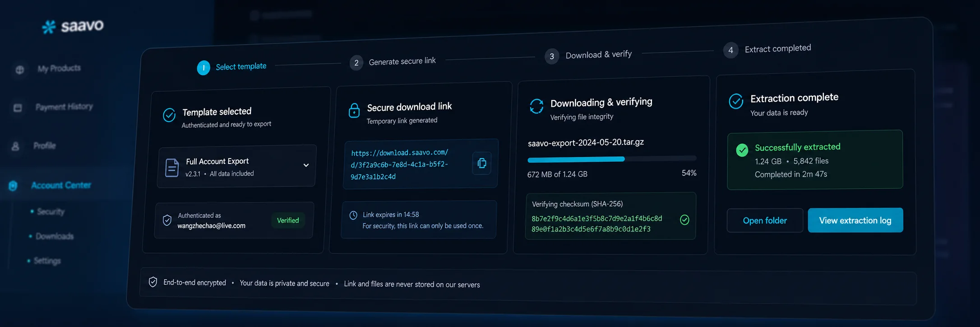Click the sync icon beside Downloading & verifying

[536, 106]
